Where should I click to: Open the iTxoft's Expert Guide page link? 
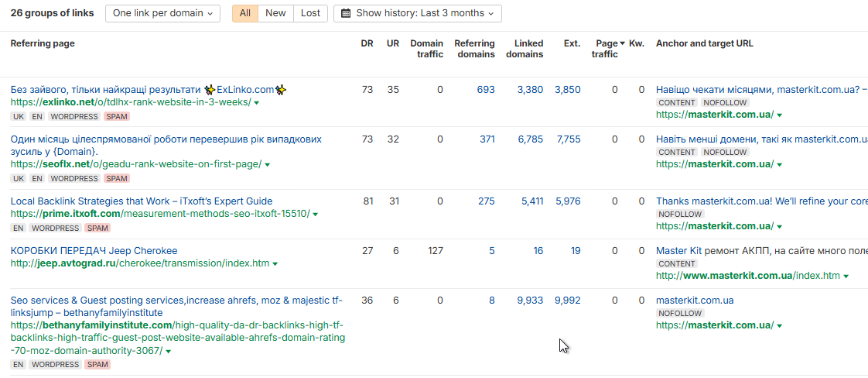[x=142, y=201]
